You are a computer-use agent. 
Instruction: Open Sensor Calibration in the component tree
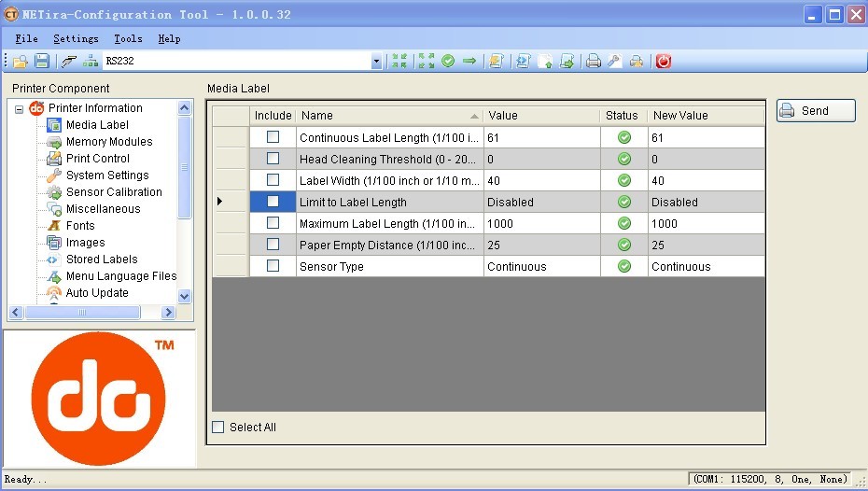113,192
